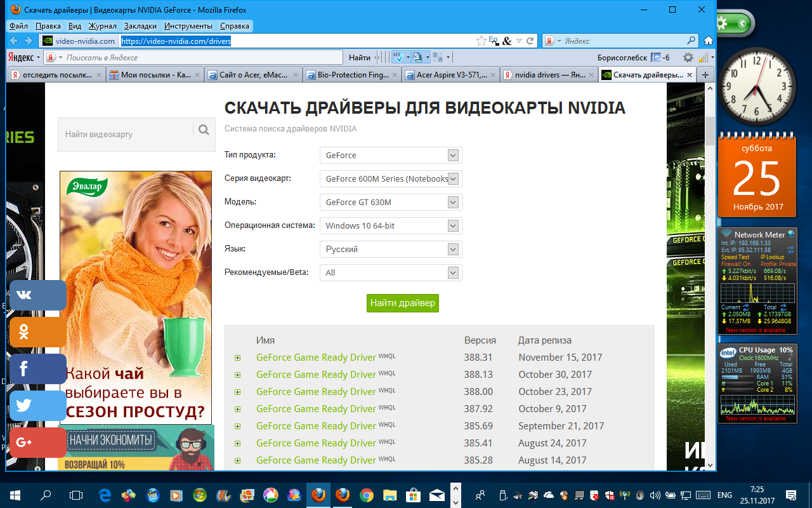Screen dimensions: 812x508
Task: Click the Найти button in the Yandex toolbar
Action: click(x=360, y=57)
